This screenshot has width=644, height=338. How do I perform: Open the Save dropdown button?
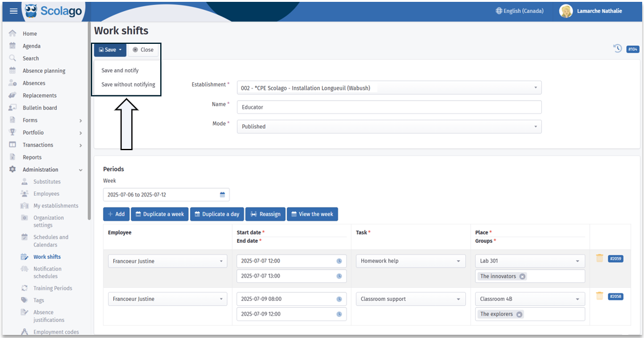[110, 49]
